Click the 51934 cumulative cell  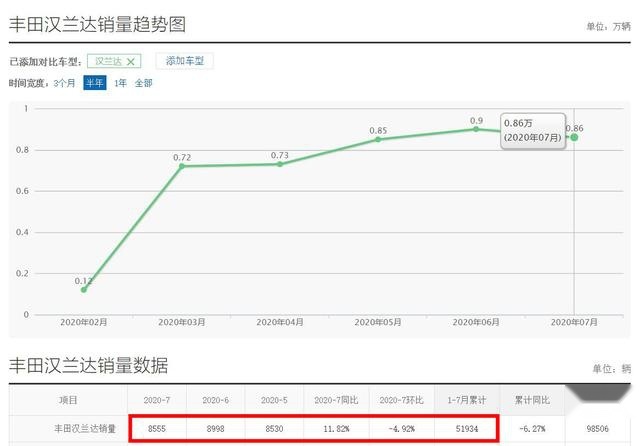point(467,429)
